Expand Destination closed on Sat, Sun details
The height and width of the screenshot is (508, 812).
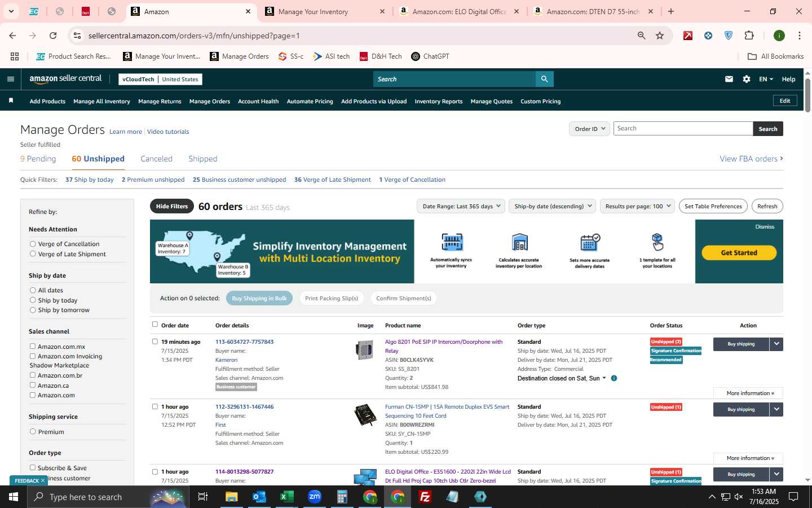pyautogui.click(x=604, y=378)
